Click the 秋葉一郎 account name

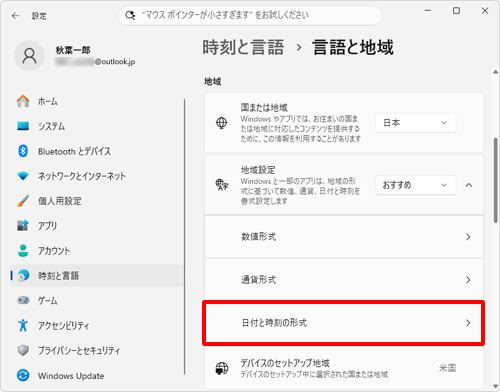(73, 50)
